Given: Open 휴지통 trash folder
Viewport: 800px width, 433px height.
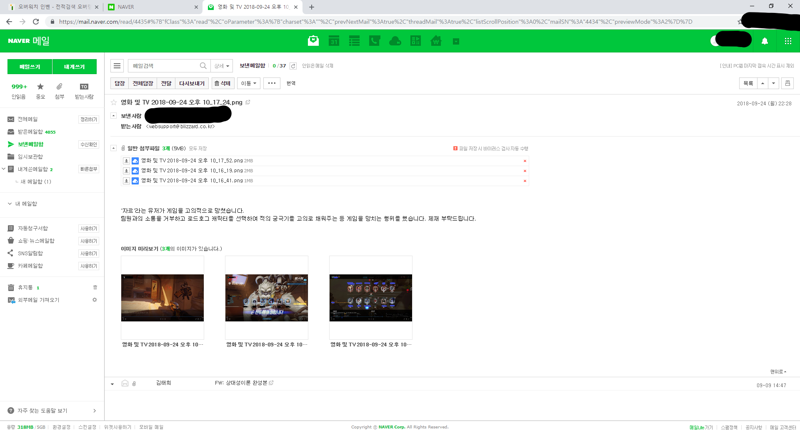Looking at the screenshot, I should click(x=25, y=288).
